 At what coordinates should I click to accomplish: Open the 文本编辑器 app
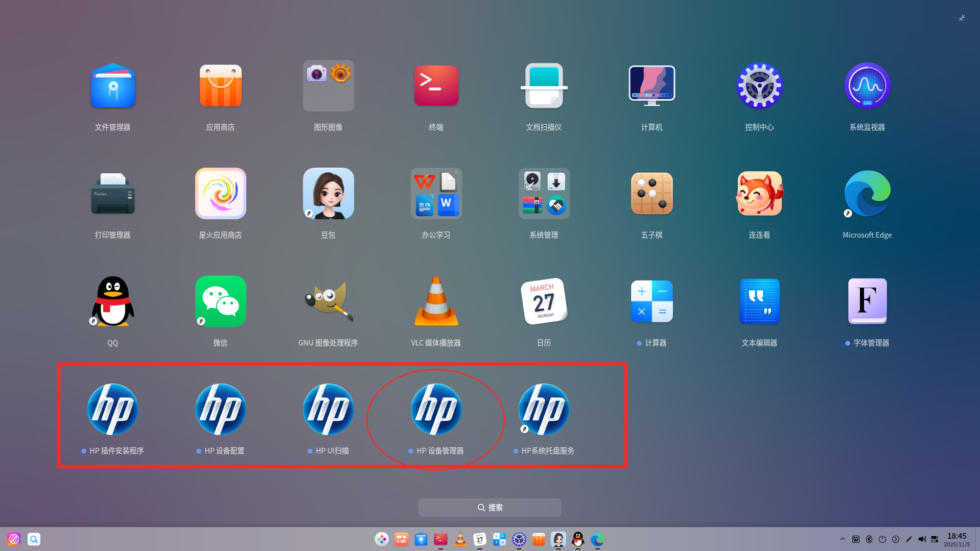(759, 302)
